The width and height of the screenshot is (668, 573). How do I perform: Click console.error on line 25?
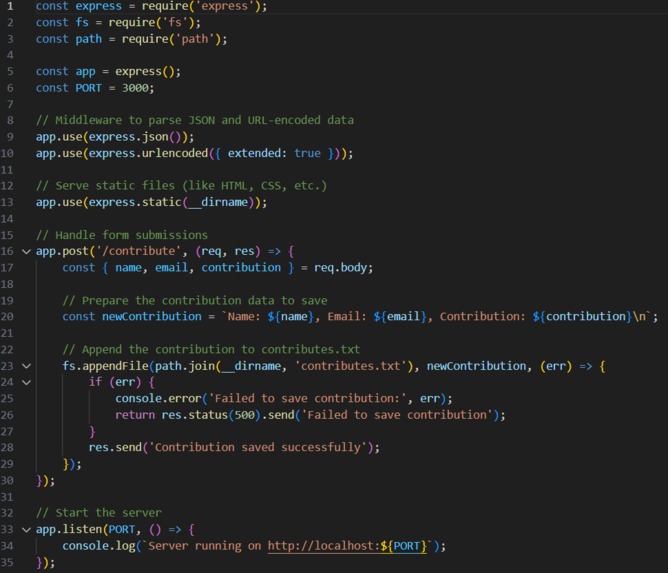(x=158, y=398)
